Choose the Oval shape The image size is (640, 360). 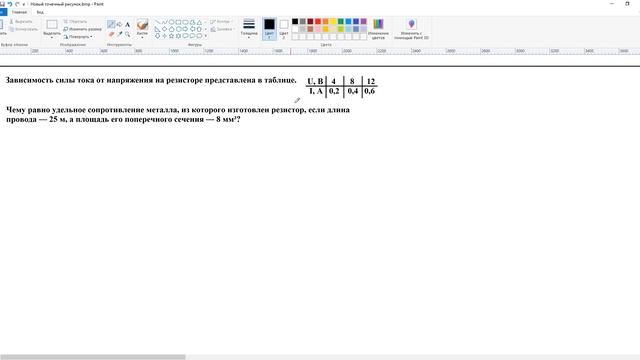[x=171, y=22]
